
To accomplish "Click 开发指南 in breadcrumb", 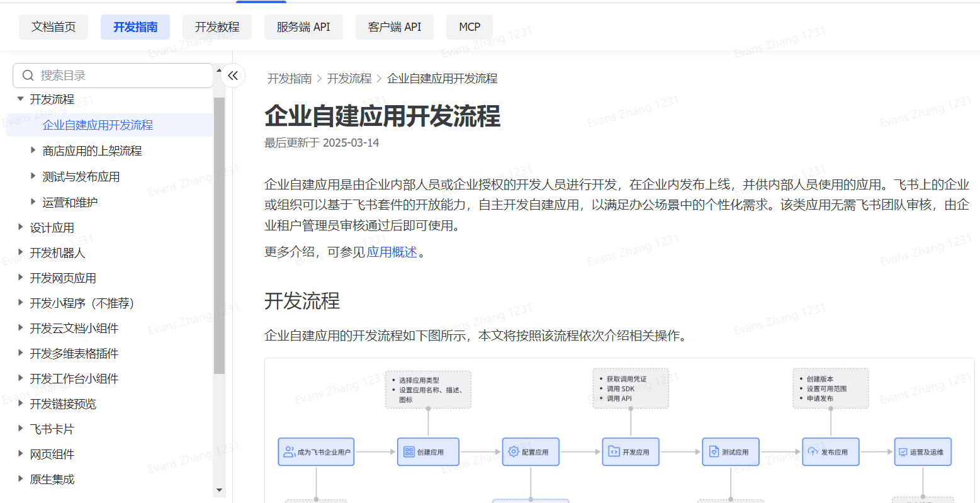I will click(290, 79).
